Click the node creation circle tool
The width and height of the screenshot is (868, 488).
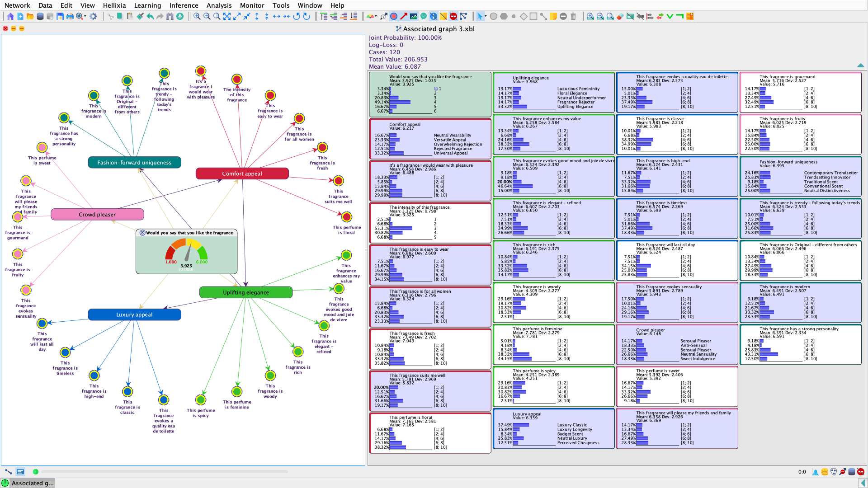[494, 16]
